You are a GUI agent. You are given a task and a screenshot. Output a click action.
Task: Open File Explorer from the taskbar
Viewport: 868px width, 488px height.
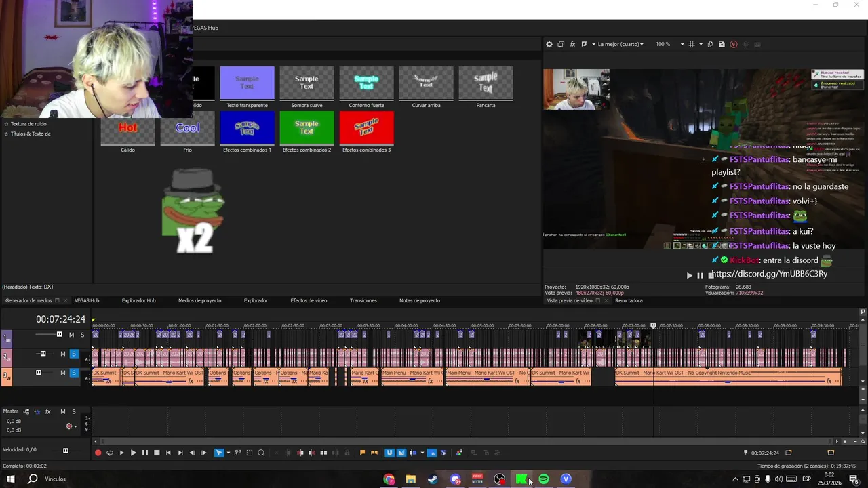(x=410, y=479)
